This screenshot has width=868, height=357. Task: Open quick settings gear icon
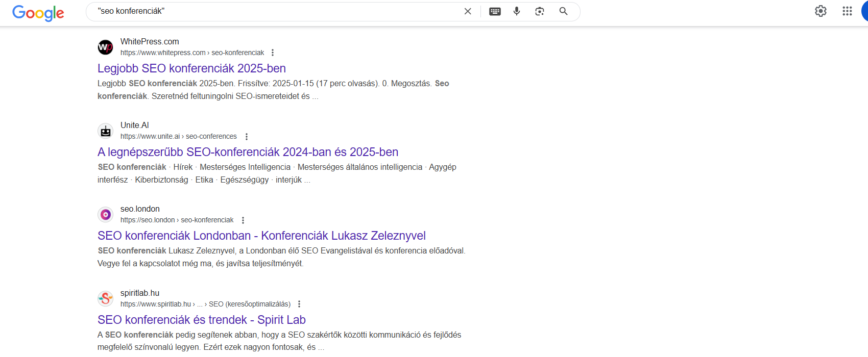pos(821,11)
